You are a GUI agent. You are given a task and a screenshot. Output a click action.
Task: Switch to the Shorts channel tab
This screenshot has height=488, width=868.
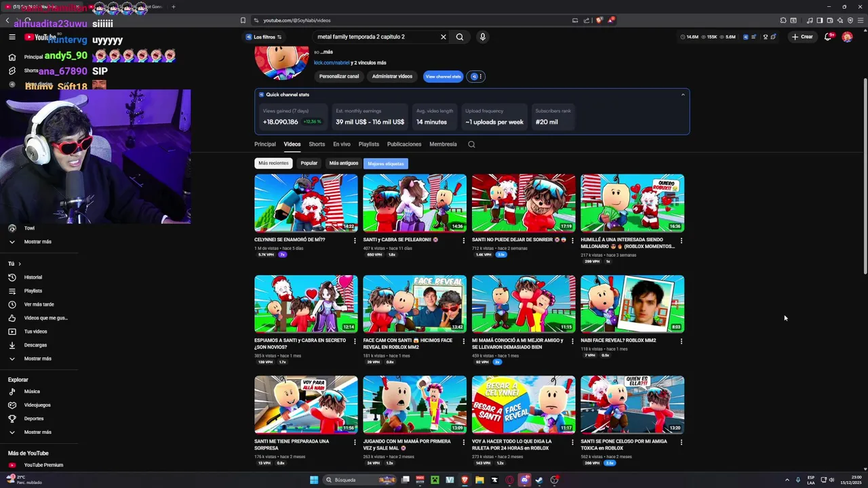[x=317, y=144]
